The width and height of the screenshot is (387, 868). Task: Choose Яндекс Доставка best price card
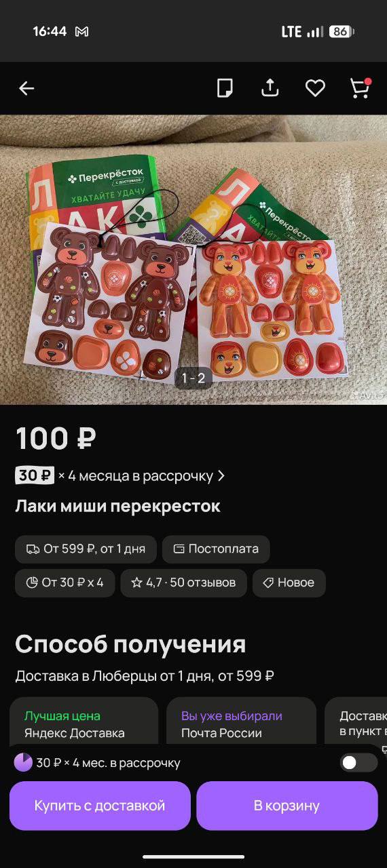click(x=84, y=724)
